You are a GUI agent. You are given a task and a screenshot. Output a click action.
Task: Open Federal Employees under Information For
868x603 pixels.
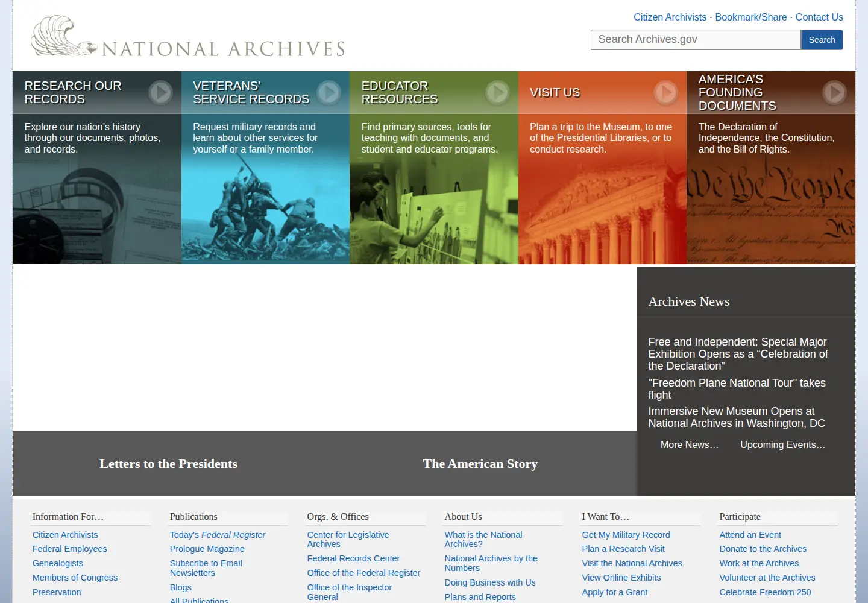click(70, 549)
